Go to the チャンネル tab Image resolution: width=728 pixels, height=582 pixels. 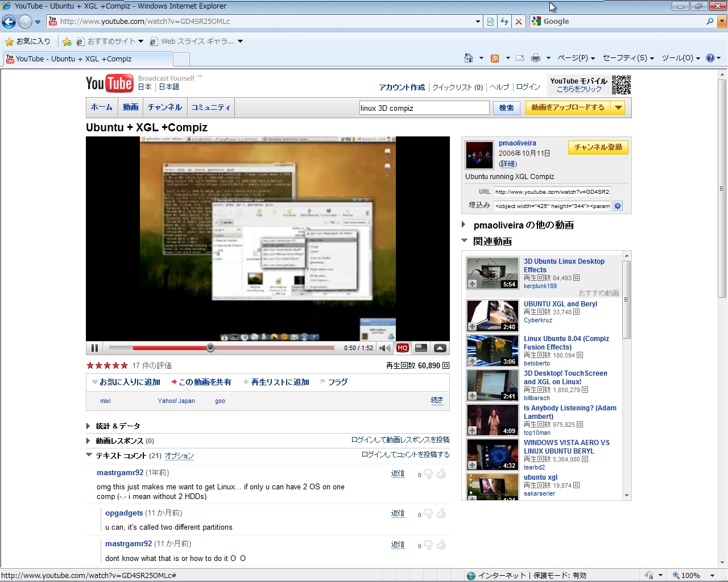click(165, 107)
